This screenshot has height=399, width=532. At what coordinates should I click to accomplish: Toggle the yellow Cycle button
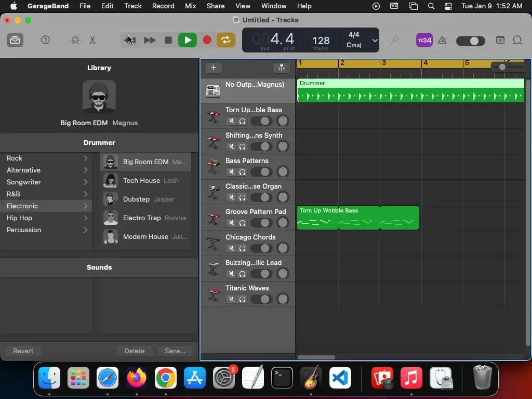226,40
